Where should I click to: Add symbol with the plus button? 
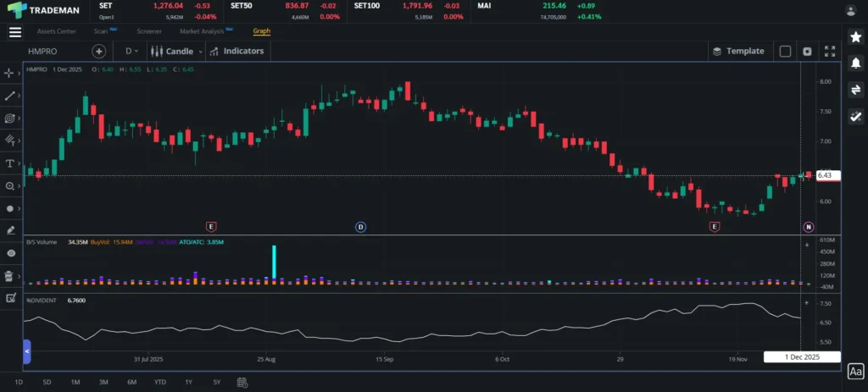(99, 51)
